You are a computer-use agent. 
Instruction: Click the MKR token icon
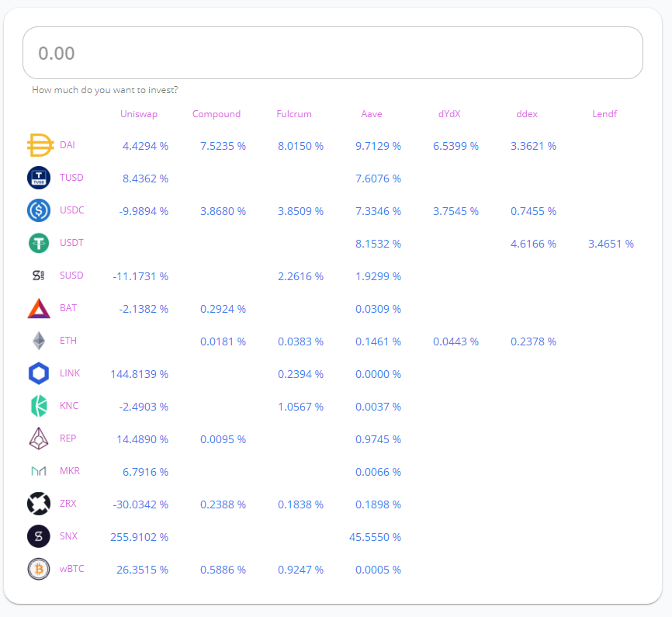39,471
